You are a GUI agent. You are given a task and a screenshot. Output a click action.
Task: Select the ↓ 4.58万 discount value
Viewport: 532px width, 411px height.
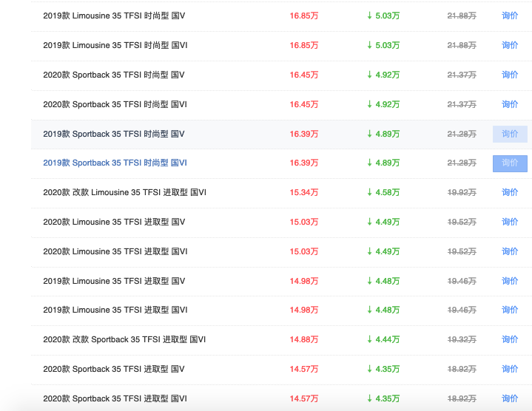383,192
